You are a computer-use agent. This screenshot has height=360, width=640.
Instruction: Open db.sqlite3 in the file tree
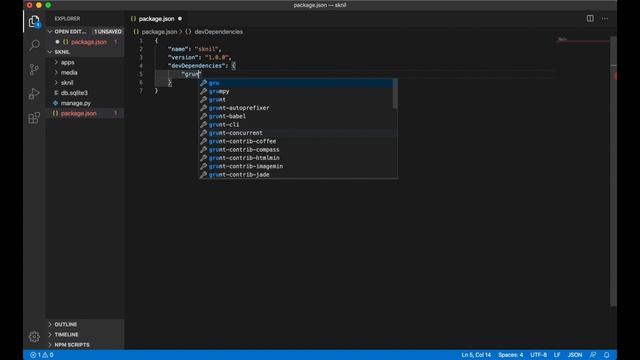(x=84, y=93)
